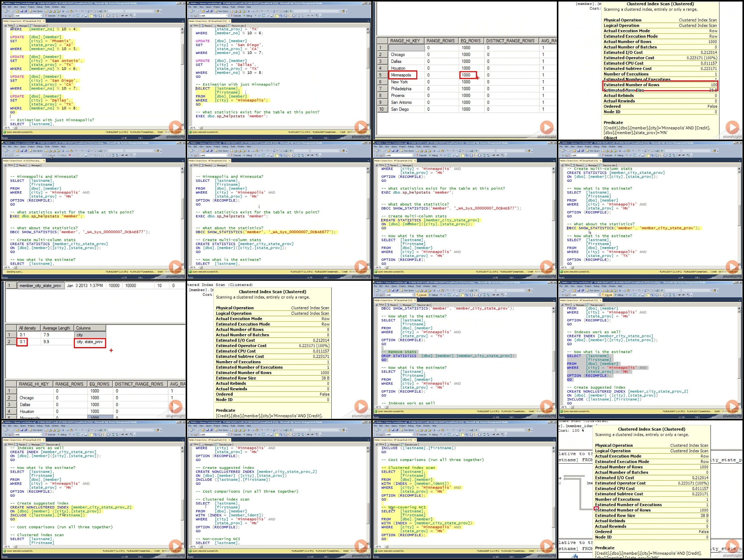Screen dimensions: 744x560
Task: Click the Parse checkmark icon in the Phoenix UPDATE thumbnail
Action: 74,15
